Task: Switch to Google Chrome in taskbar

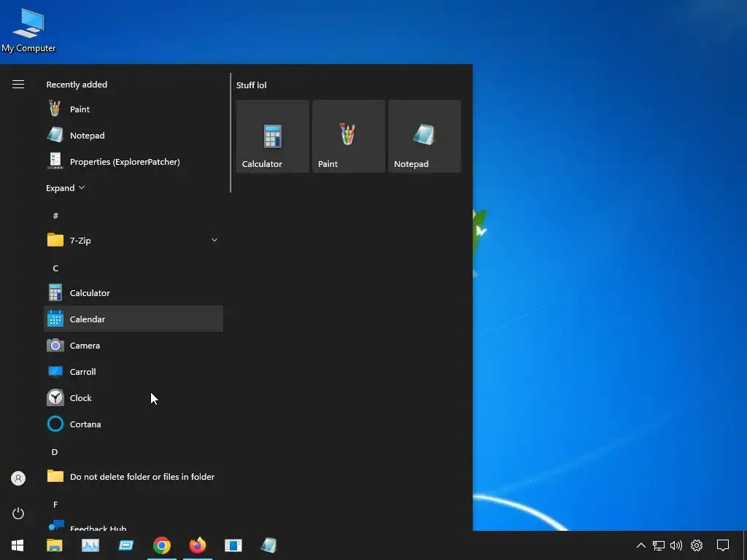Action: (162, 545)
